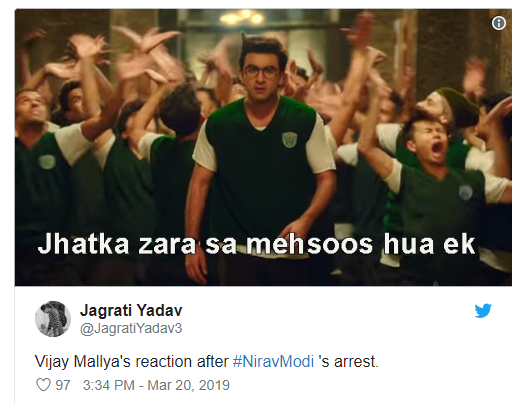Click the badge on the central green vest
The height and width of the screenshot is (404, 512).
pos(289,139)
